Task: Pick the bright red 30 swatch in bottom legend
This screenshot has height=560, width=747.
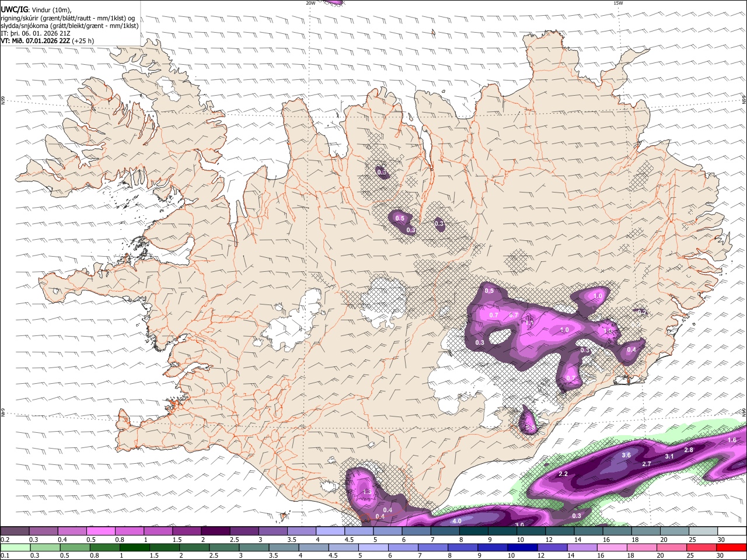Action: click(732, 548)
